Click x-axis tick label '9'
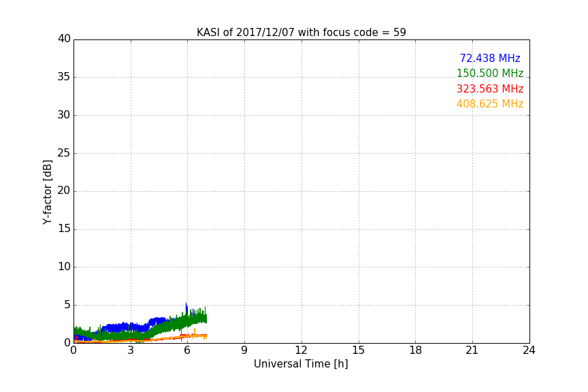This screenshot has width=588, height=392. tap(244, 350)
